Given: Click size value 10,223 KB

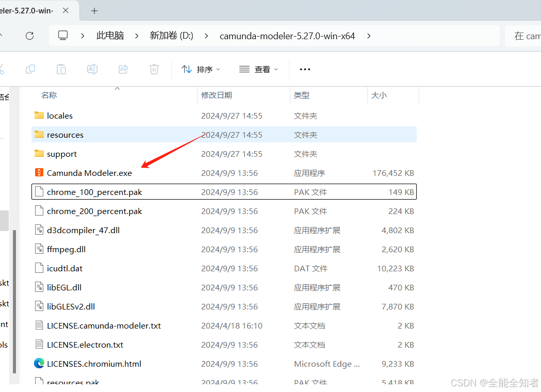Looking at the screenshot, I should (x=396, y=268).
